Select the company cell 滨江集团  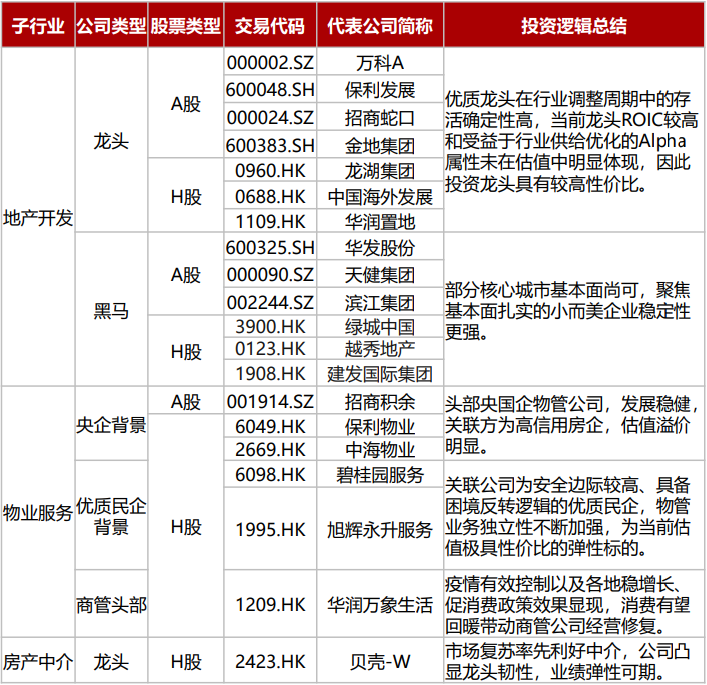click(380, 302)
